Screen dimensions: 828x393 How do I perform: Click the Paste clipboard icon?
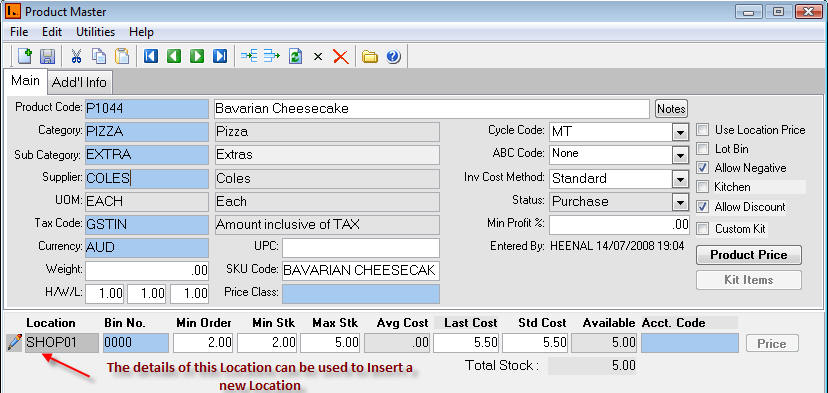point(121,56)
